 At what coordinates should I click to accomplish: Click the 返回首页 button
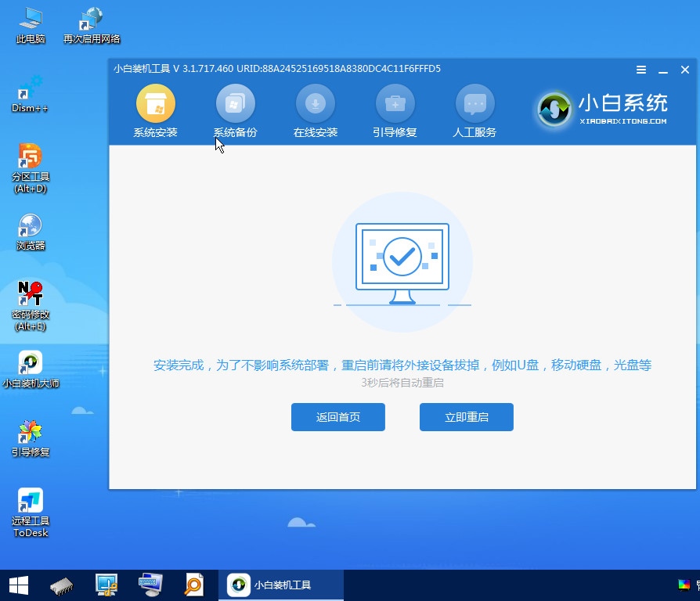[x=337, y=417]
